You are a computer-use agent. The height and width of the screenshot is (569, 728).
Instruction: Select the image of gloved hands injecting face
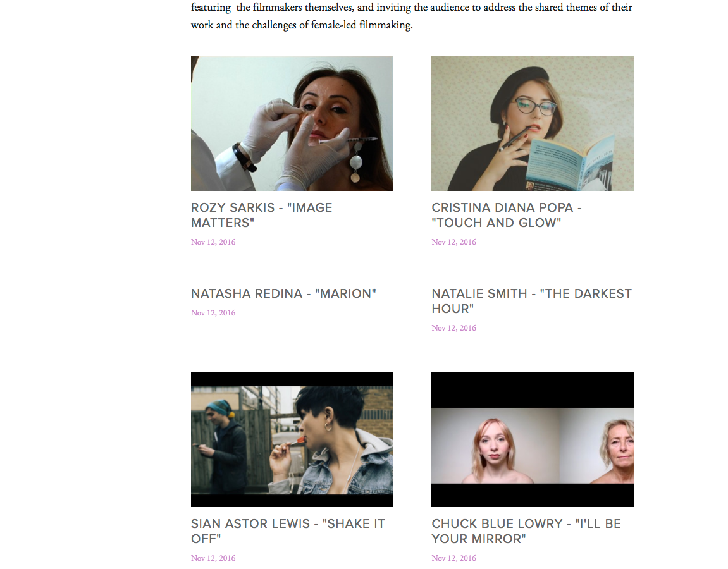coord(292,123)
